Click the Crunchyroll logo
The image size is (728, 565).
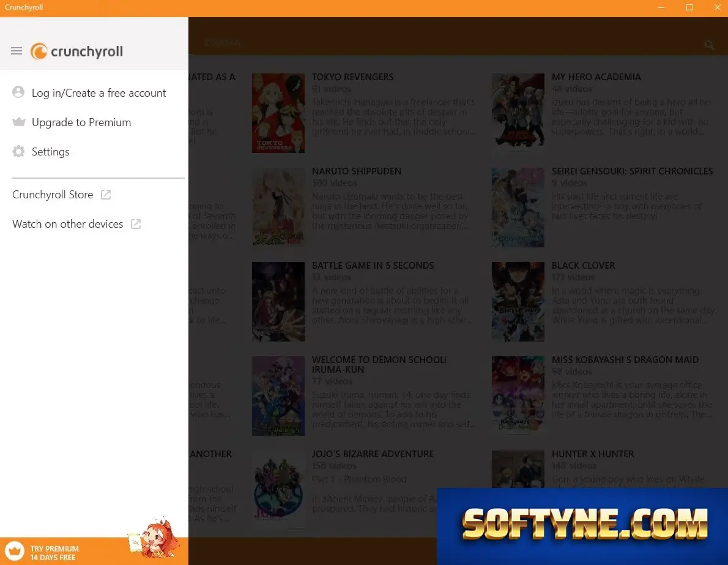tap(76, 51)
